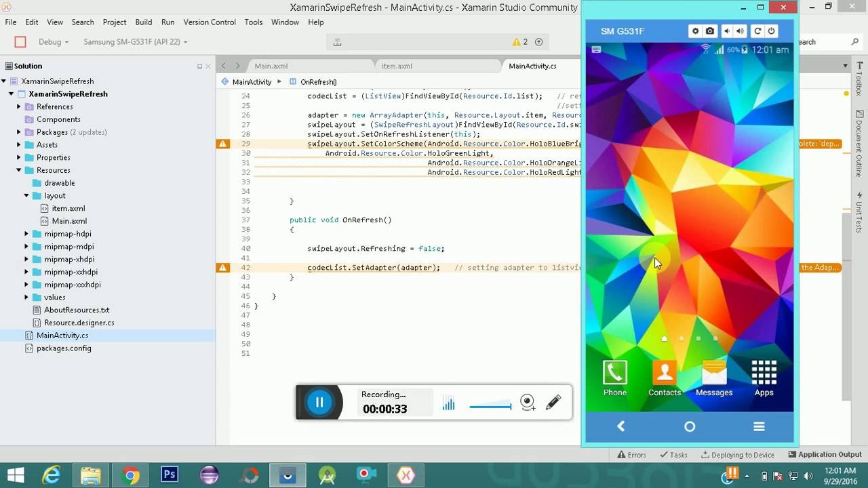The height and width of the screenshot is (488, 868).
Task: Open the Windows Start menu
Action: (x=15, y=475)
